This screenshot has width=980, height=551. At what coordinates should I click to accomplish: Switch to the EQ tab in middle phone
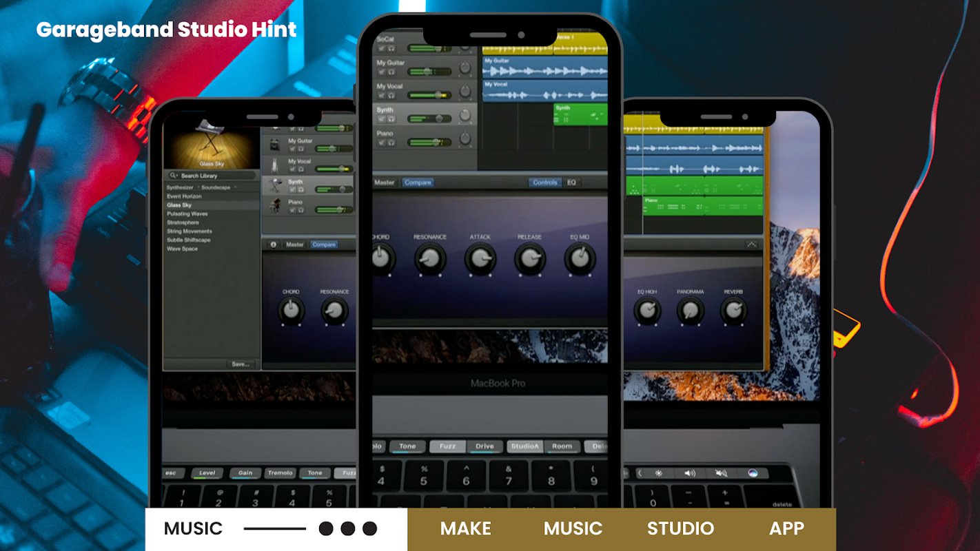(x=571, y=183)
